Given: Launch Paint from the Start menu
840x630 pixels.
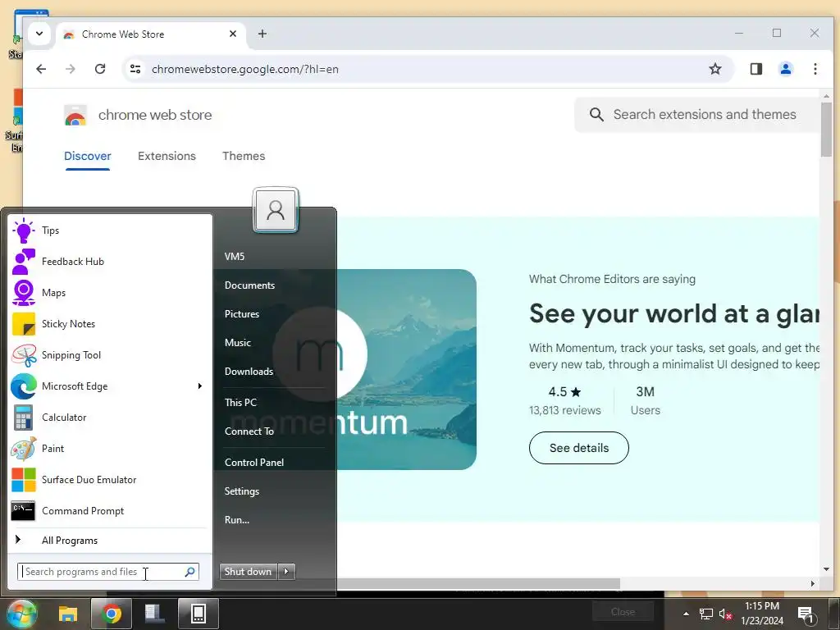Looking at the screenshot, I should pos(109,449).
